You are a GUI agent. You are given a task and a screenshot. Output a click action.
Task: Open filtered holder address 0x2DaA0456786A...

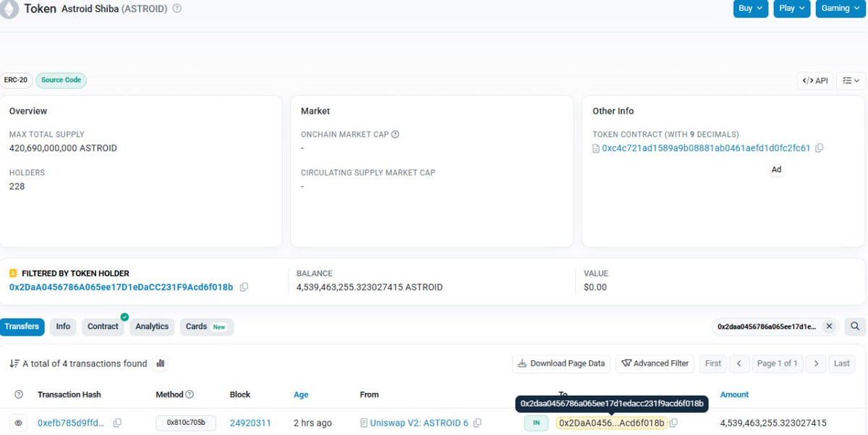pos(122,287)
